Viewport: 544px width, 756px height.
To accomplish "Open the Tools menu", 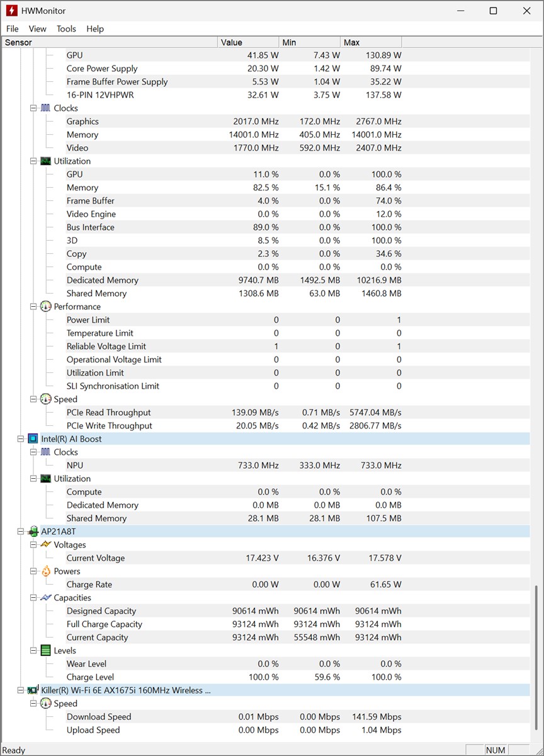I will [66, 29].
